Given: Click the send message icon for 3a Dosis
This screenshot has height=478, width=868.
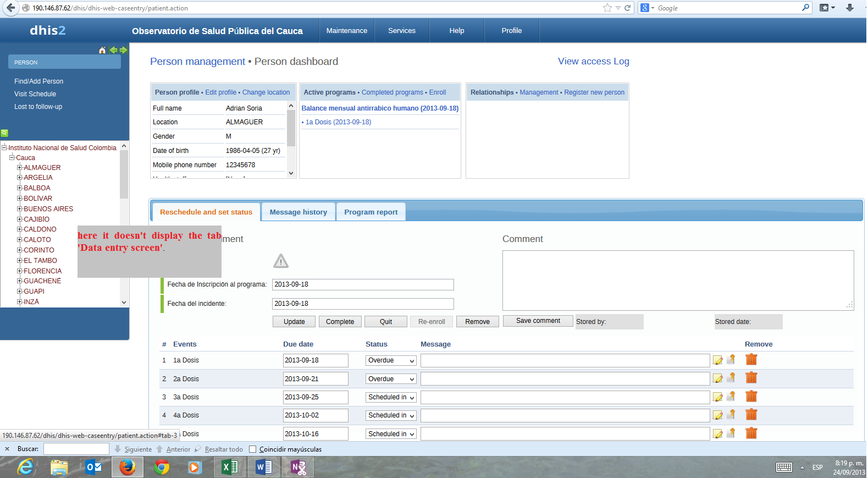Looking at the screenshot, I should click(731, 397).
